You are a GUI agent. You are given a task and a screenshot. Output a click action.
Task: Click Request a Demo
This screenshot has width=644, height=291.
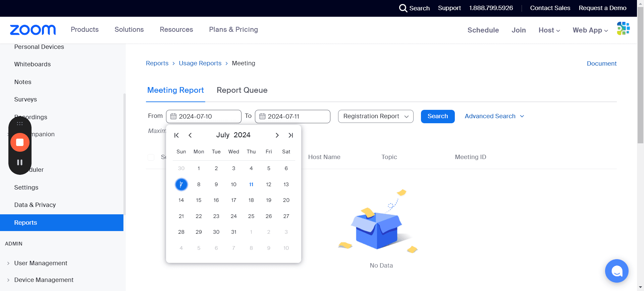(602, 8)
